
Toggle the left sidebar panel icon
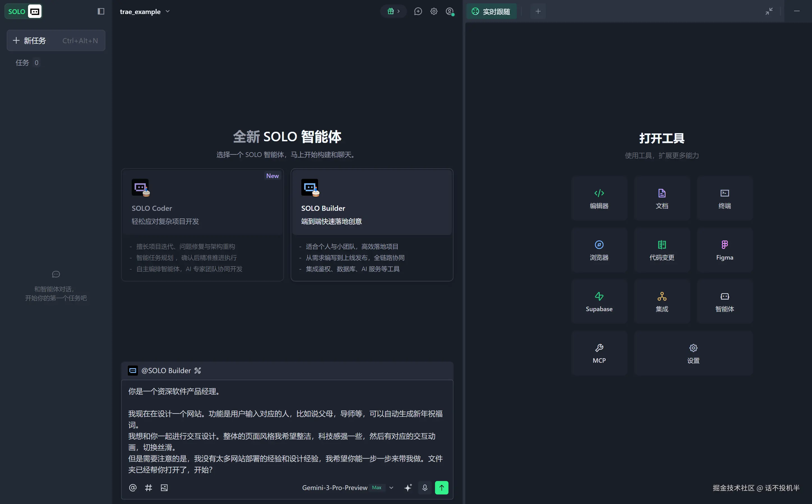(x=101, y=12)
